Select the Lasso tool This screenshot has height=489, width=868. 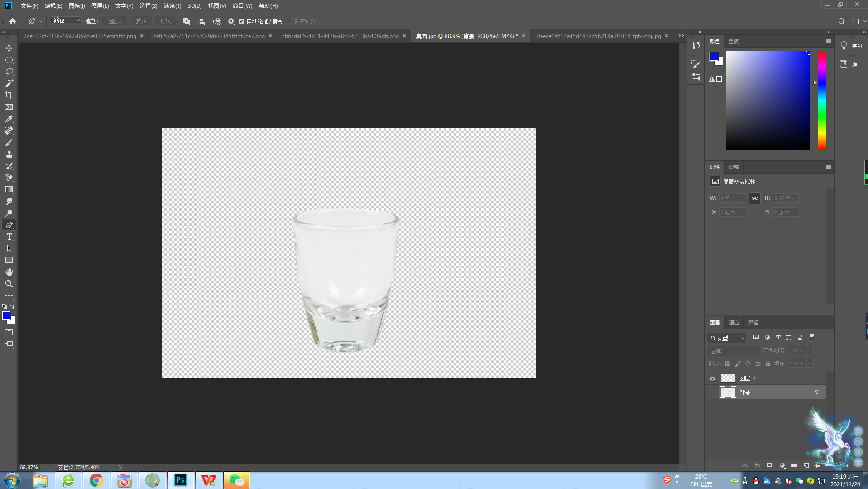[x=9, y=72]
